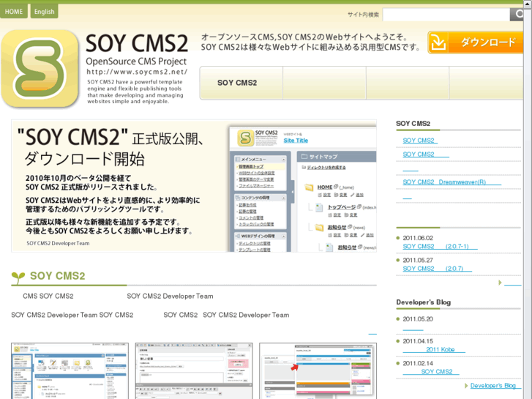Open the SOY CMS2 Dreamweaver(R) link
The width and height of the screenshot is (532, 399).
pos(452,182)
